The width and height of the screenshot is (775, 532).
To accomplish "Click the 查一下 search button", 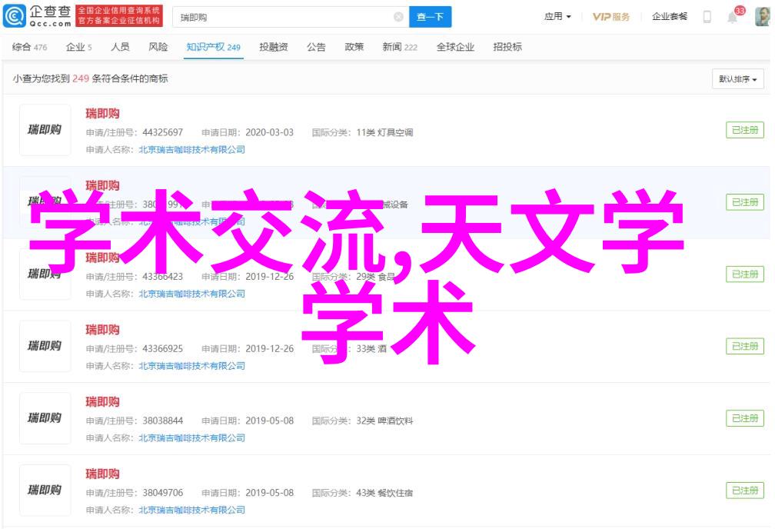I will click(430, 18).
